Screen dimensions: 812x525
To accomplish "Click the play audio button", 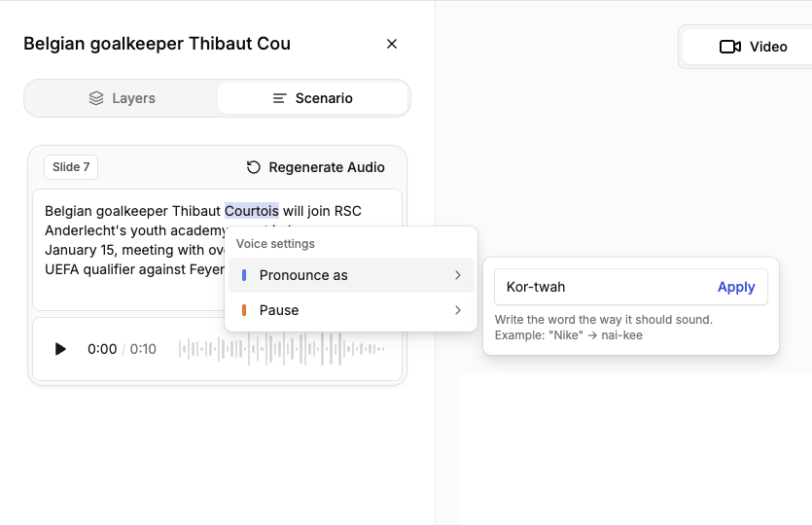I will 60,349.
